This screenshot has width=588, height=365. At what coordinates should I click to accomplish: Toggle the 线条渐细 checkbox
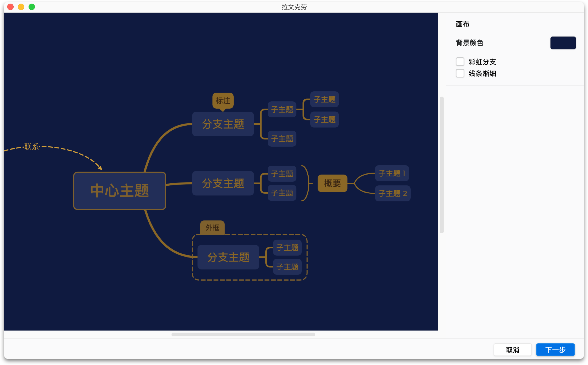coord(460,73)
